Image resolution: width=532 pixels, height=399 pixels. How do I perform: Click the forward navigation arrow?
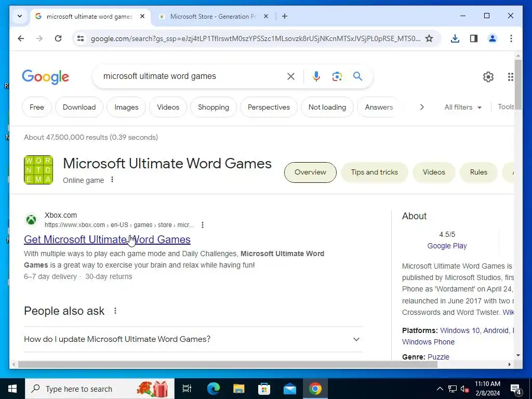pyautogui.click(x=39, y=38)
